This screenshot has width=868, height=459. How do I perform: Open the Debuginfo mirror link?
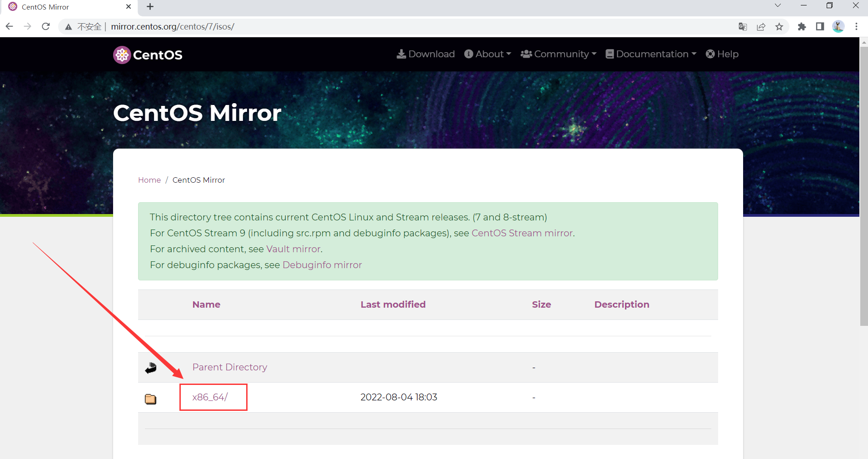(322, 265)
